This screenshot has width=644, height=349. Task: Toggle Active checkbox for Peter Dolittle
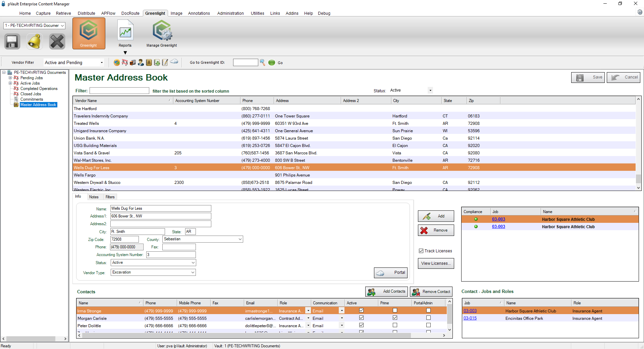tap(361, 325)
